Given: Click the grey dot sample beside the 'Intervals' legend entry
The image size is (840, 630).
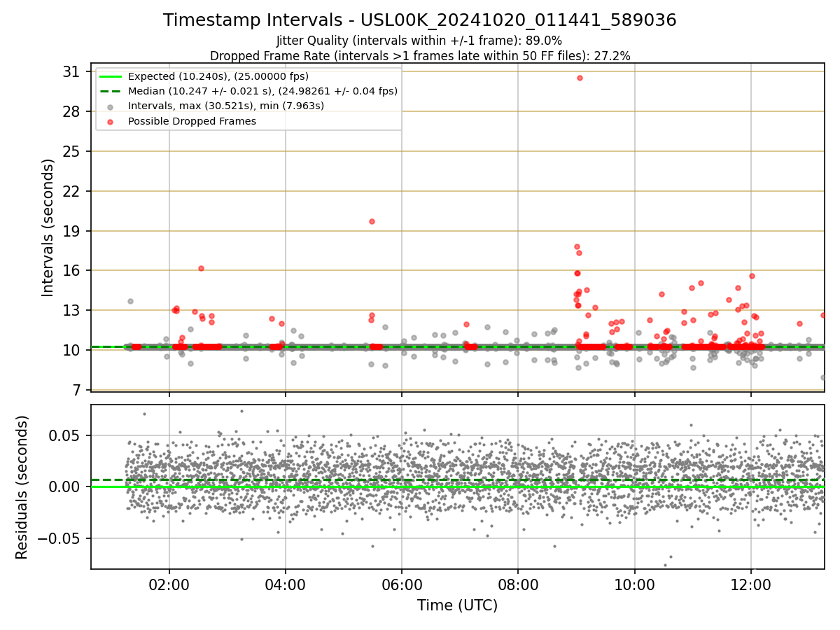Looking at the screenshot, I should click(x=111, y=106).
